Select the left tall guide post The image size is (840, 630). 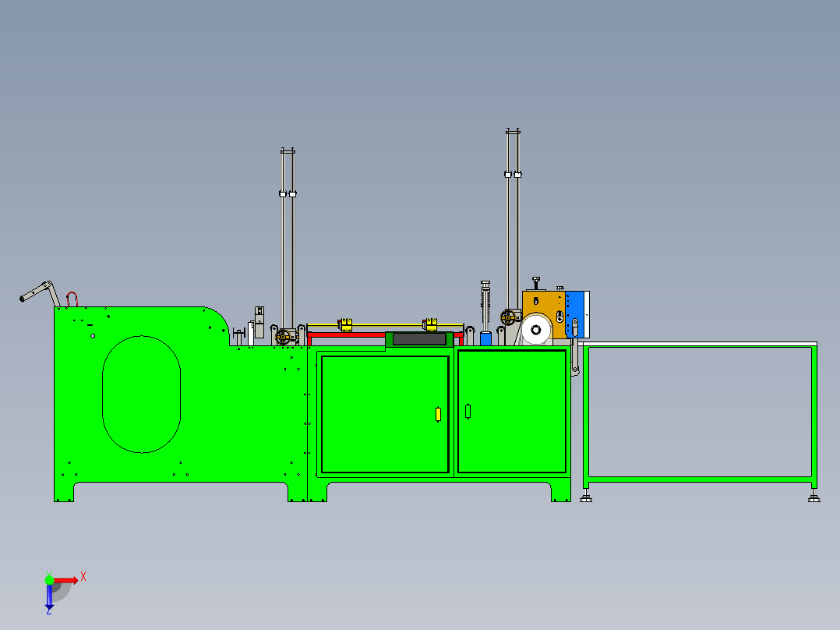coord(288,239)
